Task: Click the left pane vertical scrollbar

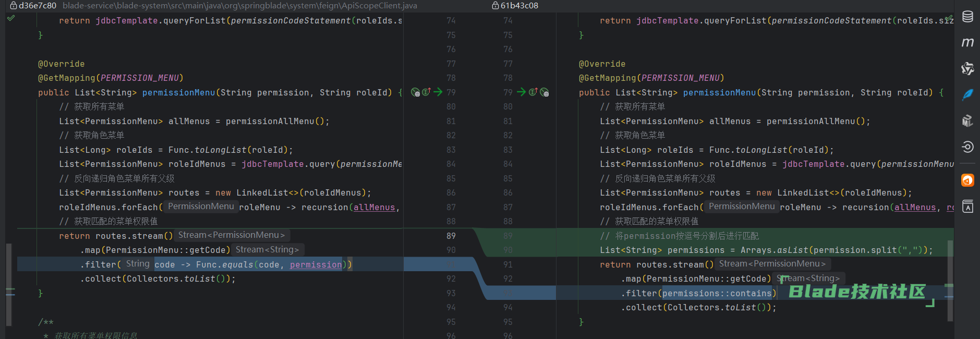Action: coord(9,284)
